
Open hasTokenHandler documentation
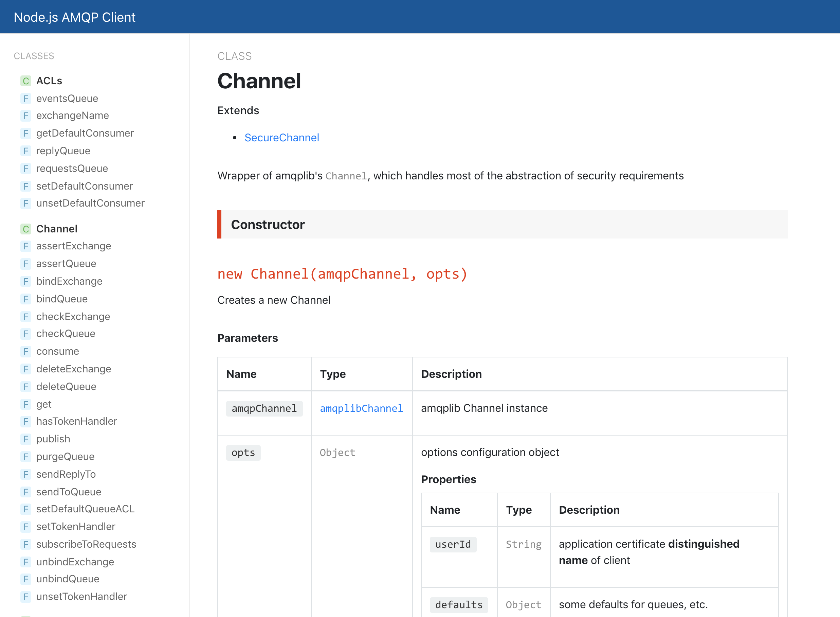click(76, 421)
